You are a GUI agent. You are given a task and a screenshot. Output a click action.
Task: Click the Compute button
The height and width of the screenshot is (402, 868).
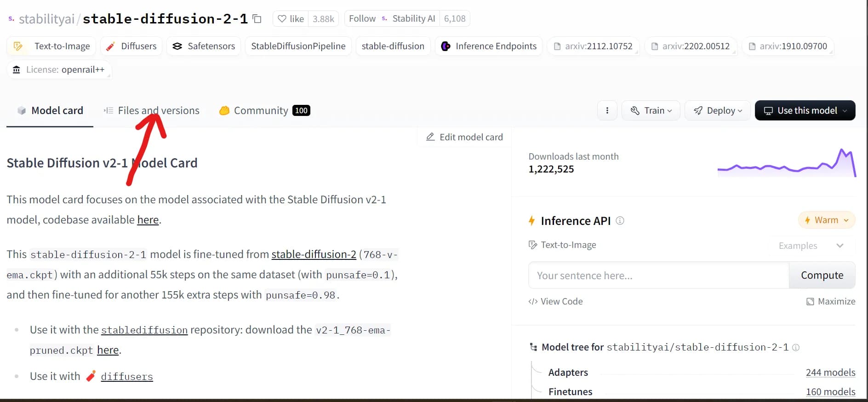822,276
